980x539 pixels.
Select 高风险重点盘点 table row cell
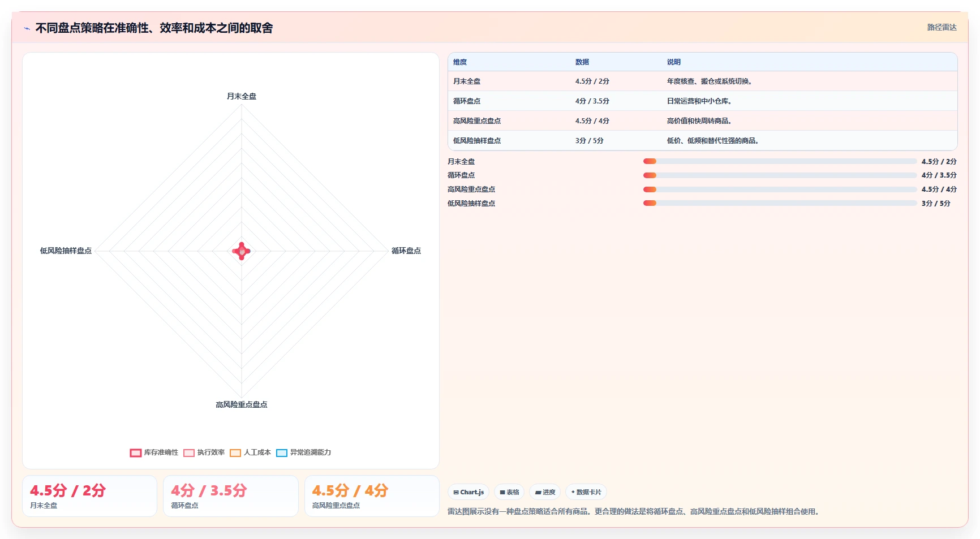pos(477,121)
